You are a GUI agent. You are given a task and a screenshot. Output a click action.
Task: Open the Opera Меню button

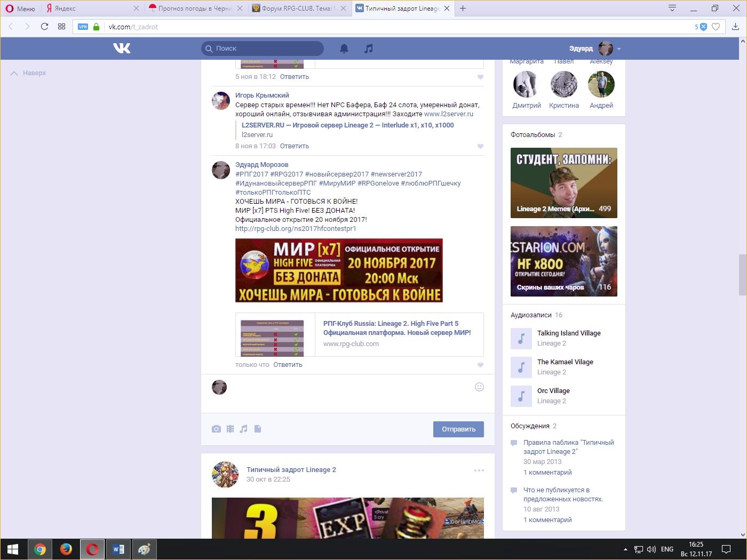(x=20, y=8)
